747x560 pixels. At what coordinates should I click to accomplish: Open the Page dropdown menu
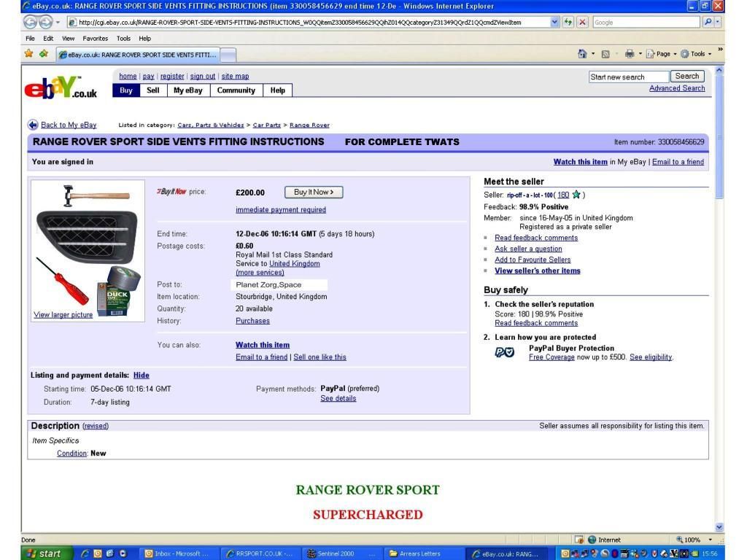click(x=662, y=54)
